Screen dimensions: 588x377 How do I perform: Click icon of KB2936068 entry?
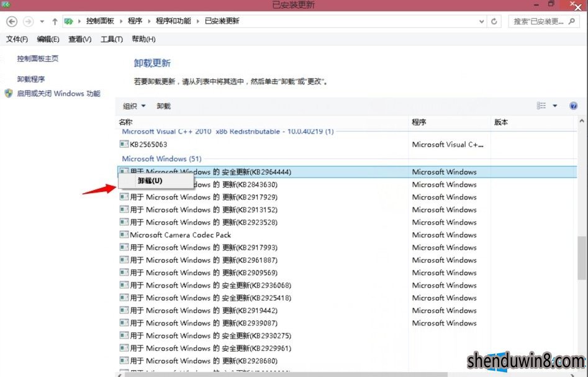pyautogui.click(x=124, y=284)
